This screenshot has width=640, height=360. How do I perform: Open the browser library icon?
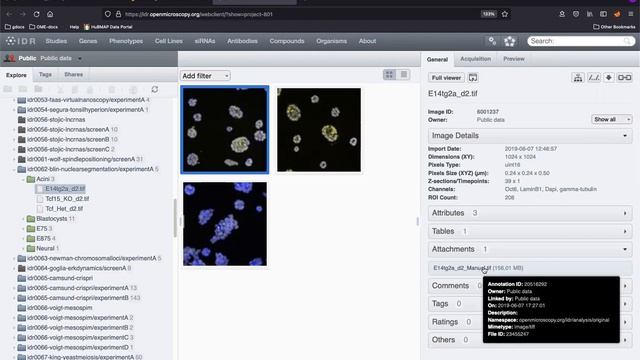589,14
